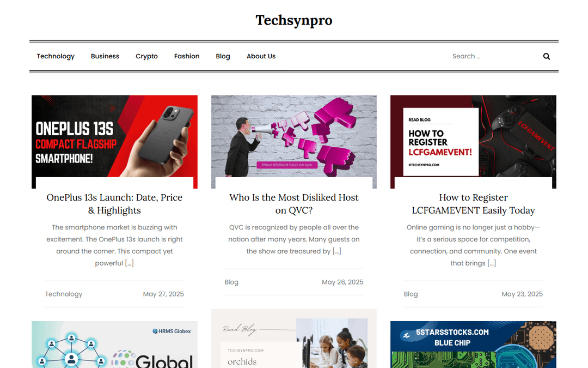
Task: Click the Techsynpro site title
Action: 294,20
